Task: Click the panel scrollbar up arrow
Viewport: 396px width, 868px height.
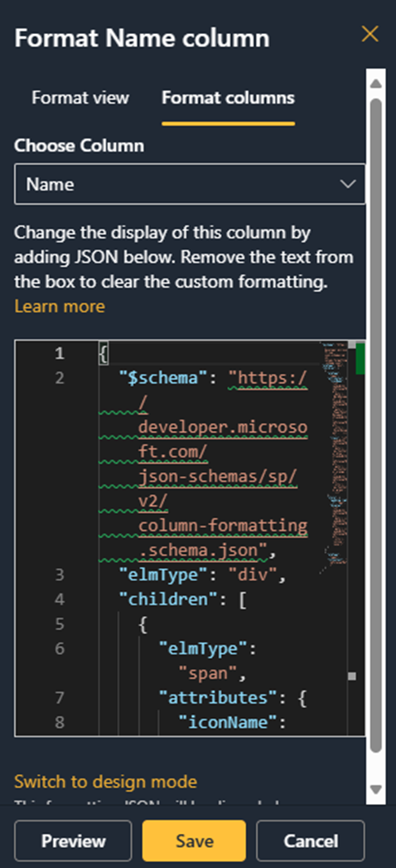Action: (376, 84)
